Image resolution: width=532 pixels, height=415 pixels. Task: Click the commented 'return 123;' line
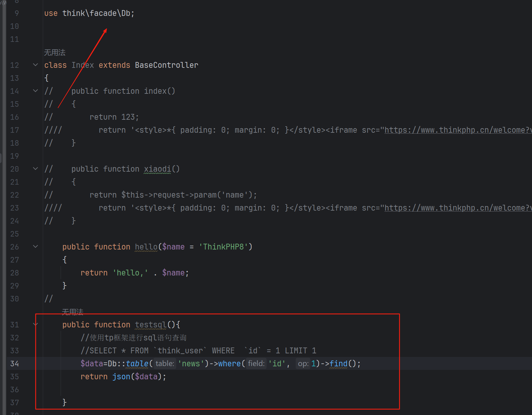(x=114, y=117)
